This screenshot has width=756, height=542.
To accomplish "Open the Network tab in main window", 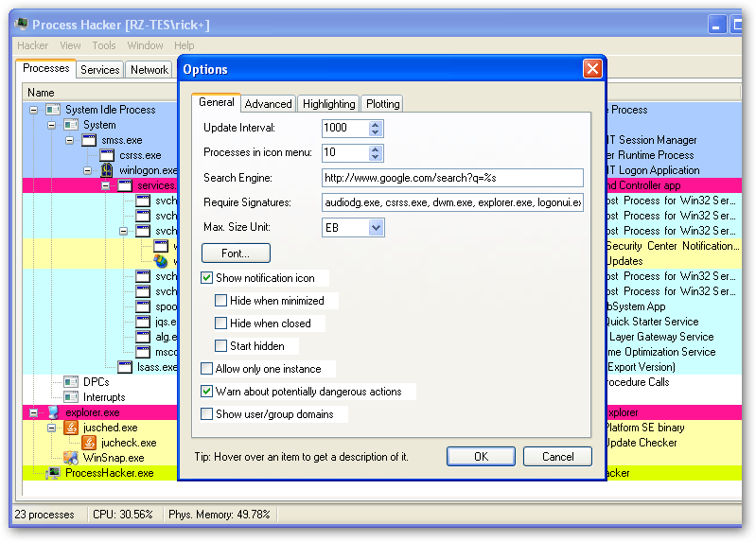I will click(149, 69).
